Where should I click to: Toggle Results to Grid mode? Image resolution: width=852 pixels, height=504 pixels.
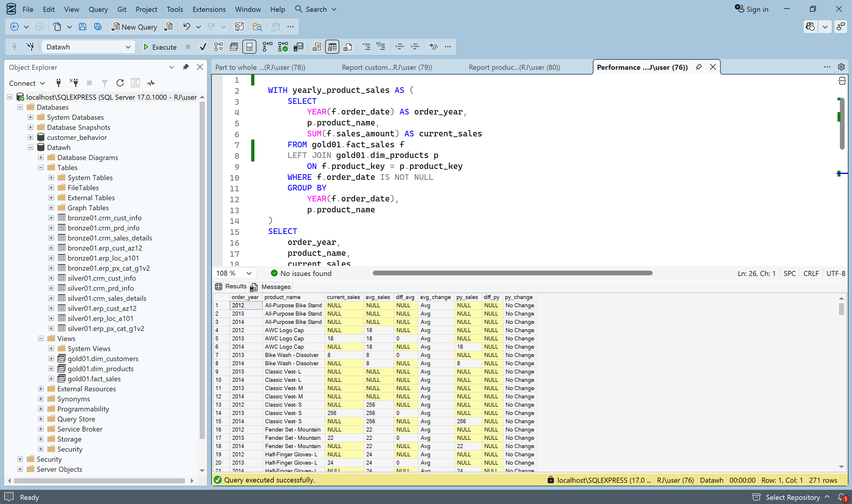tap(332, 47)
